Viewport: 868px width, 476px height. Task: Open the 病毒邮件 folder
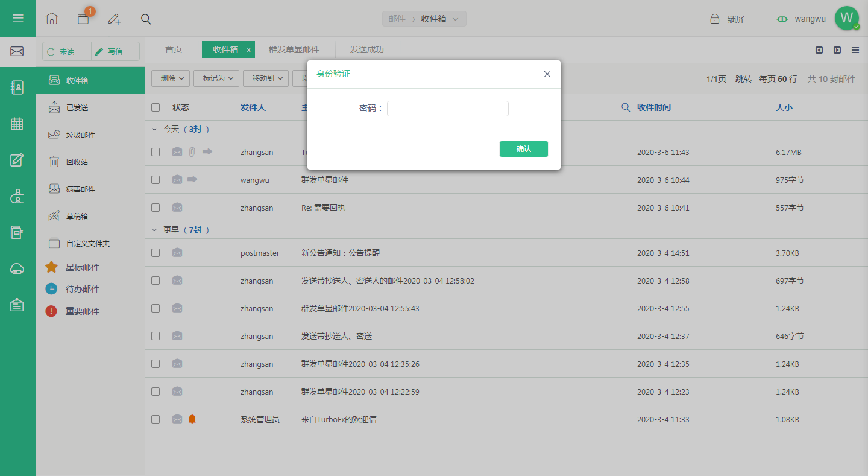click(90, 189)
